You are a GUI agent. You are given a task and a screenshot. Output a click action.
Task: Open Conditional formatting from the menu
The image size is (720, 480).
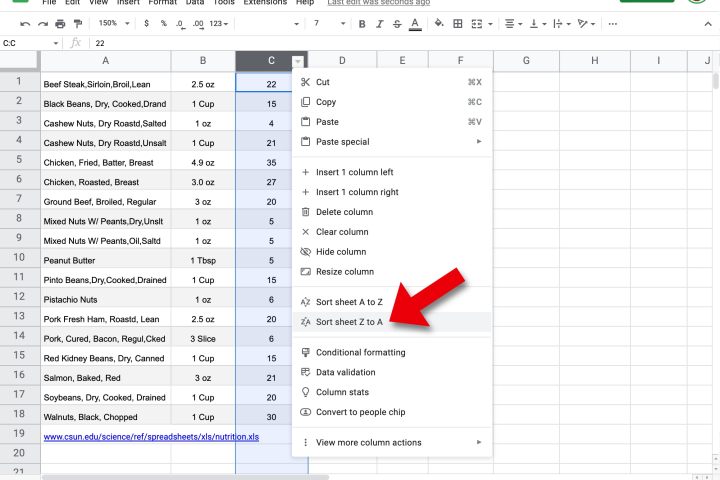pos(392,352)
